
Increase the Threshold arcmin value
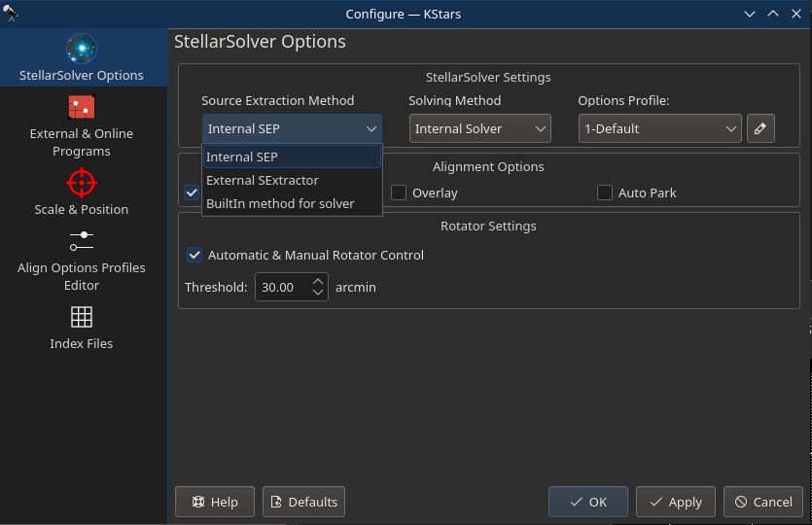(x=318, y=282)
